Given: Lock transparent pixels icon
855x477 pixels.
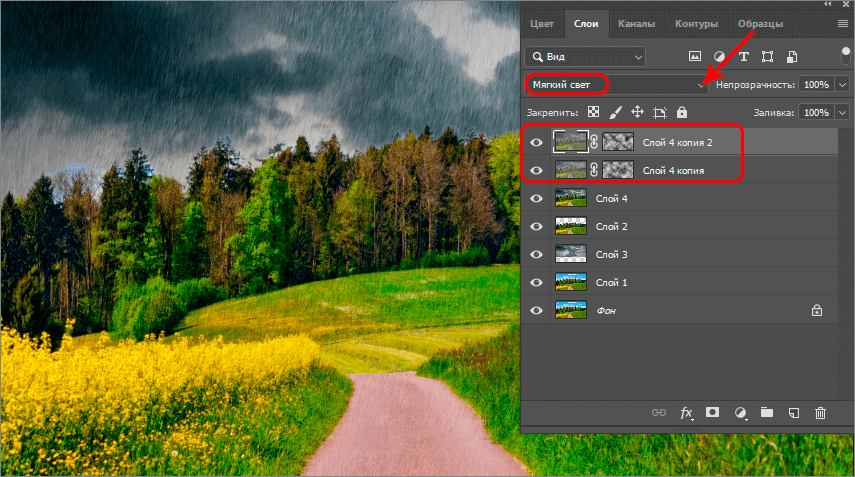Looking at the screenshot, I should click(x=593, y=113).
